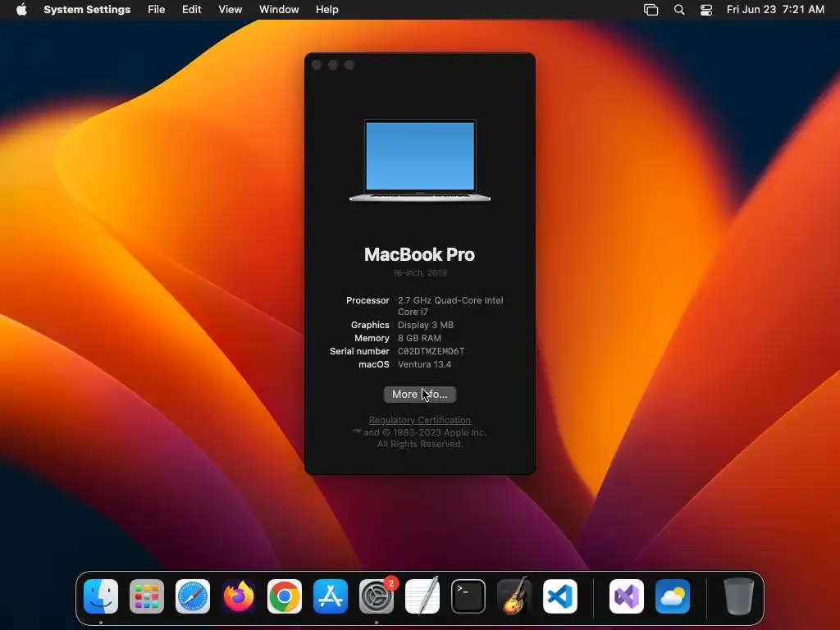Screen dimensions: 840x630
Task: Open the View menu
Action: coord(231,10)
